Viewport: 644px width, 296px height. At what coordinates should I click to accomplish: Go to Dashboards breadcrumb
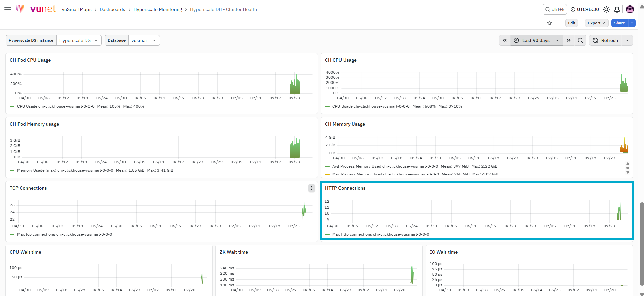tap(112, 9)
